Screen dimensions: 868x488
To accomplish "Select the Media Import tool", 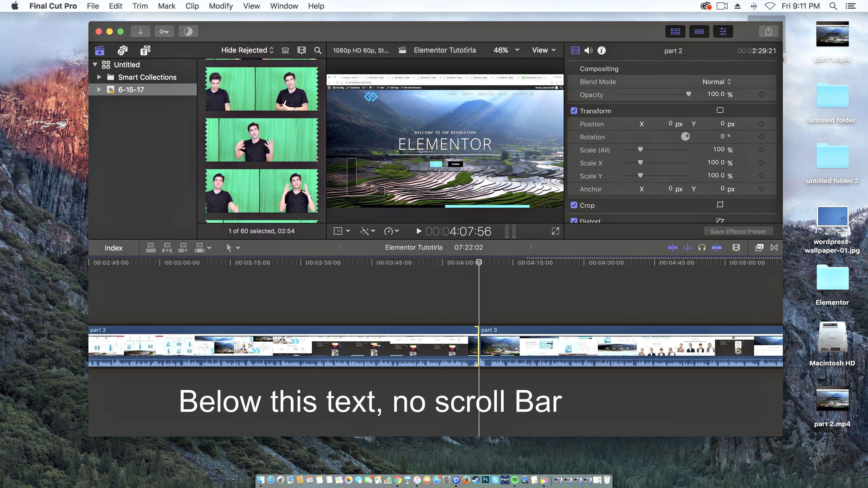I will point(141,31).
